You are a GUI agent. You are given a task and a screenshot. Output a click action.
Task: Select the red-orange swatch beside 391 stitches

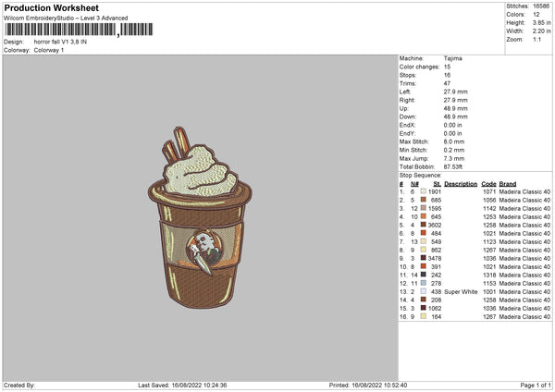coord(424,266)
